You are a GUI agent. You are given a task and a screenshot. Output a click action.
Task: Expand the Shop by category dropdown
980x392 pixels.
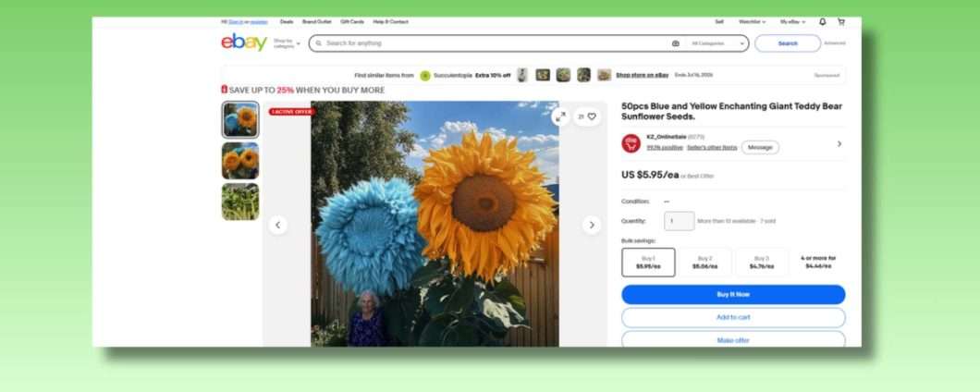pos(287,43)
